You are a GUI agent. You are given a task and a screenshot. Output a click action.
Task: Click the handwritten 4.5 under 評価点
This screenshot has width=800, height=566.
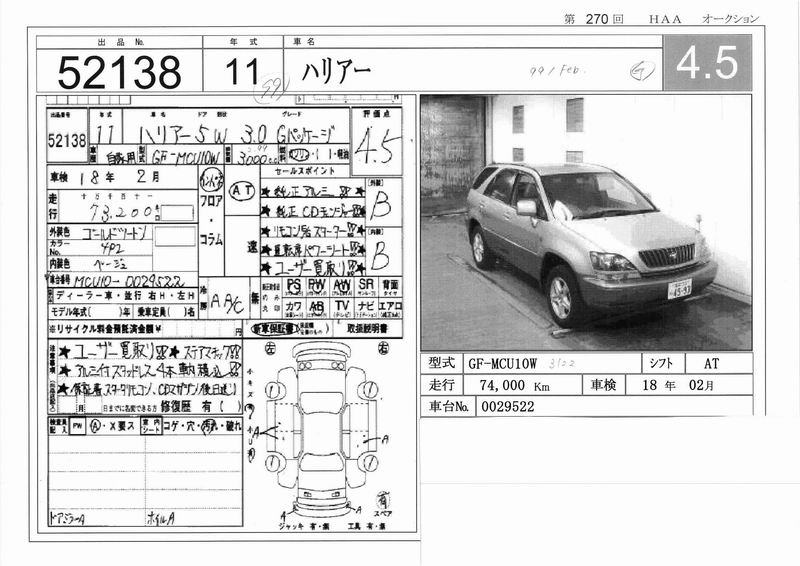point(375,145)
